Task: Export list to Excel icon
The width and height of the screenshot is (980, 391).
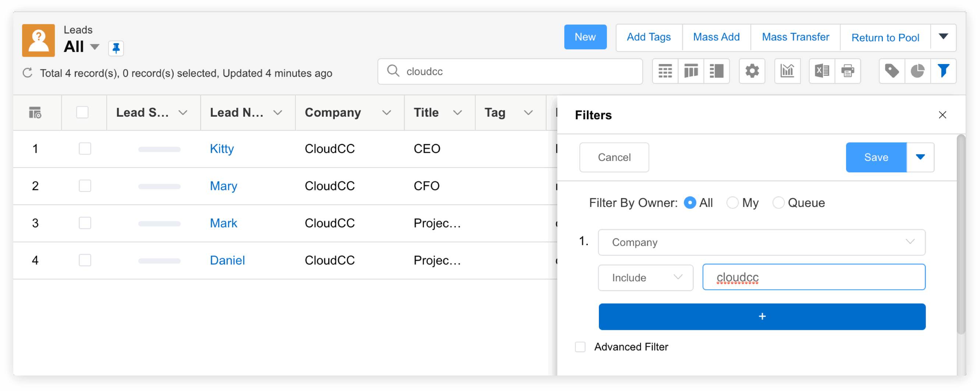Action: pos(821,71)
